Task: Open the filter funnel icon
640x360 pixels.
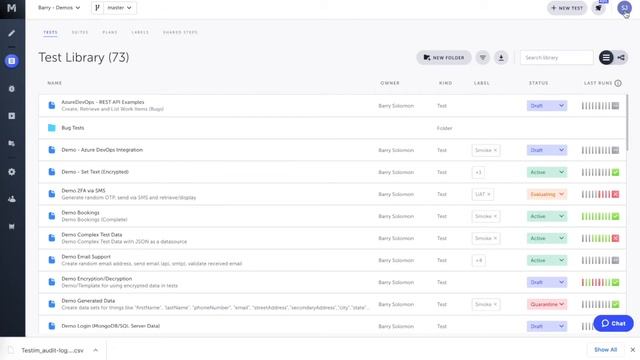Action: (482, 58)
